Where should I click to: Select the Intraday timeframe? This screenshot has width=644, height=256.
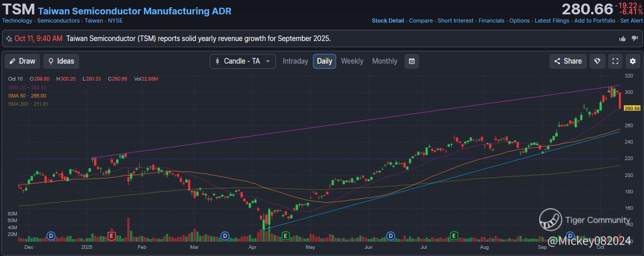tap(296, 61)
